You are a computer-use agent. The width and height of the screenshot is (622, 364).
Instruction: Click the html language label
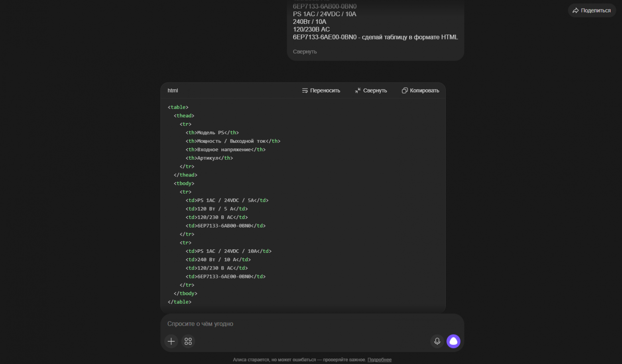(173, 91)
